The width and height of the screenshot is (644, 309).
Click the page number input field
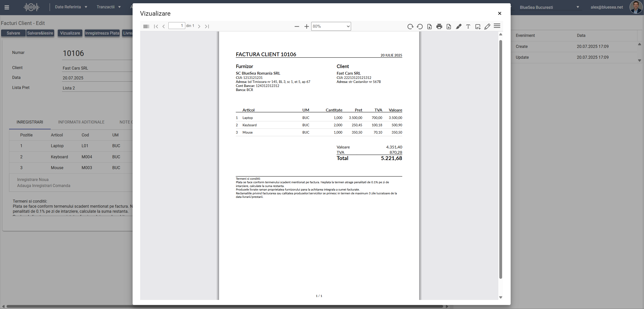point(176,26)
